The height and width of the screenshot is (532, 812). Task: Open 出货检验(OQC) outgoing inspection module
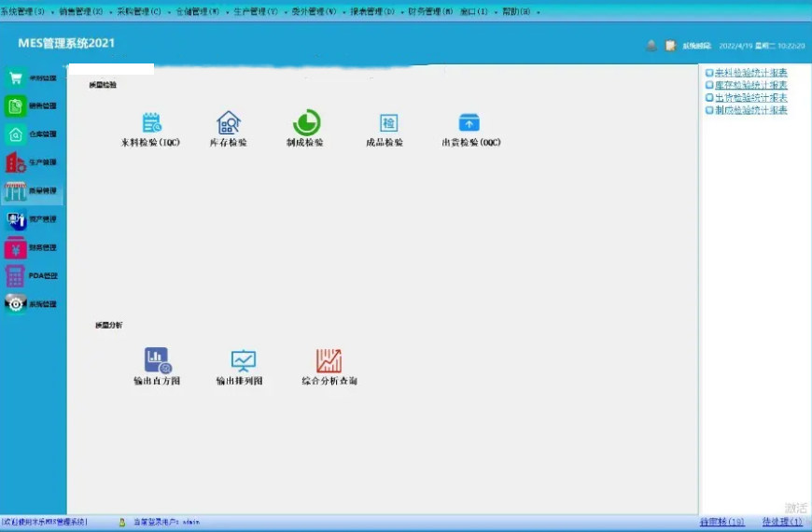click(x=471, y=130)
